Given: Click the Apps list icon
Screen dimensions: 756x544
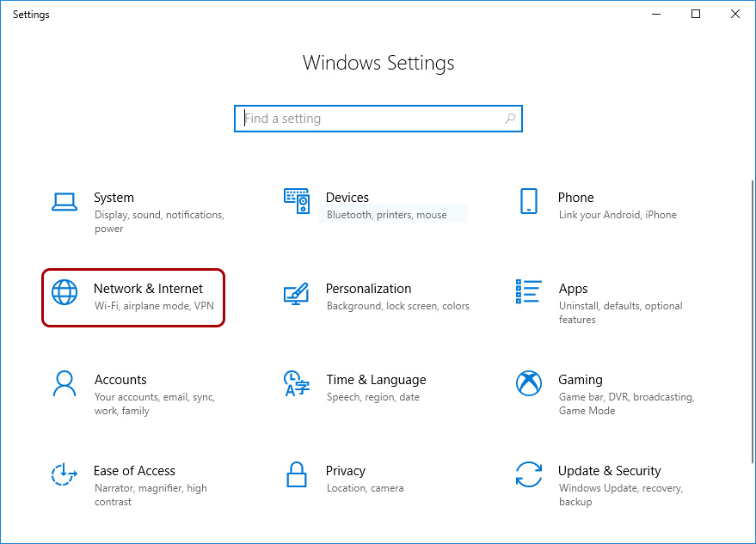Looking at the screenshot, I should click(528, 293).
